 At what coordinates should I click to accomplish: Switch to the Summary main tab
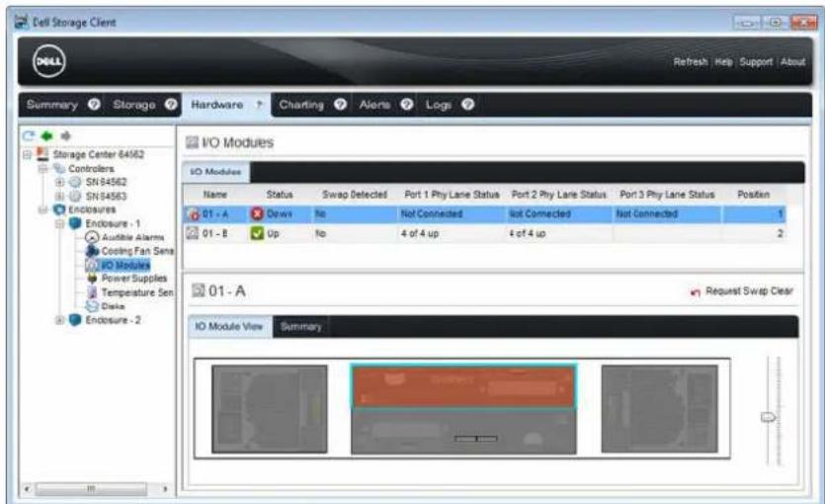point(52,105)
